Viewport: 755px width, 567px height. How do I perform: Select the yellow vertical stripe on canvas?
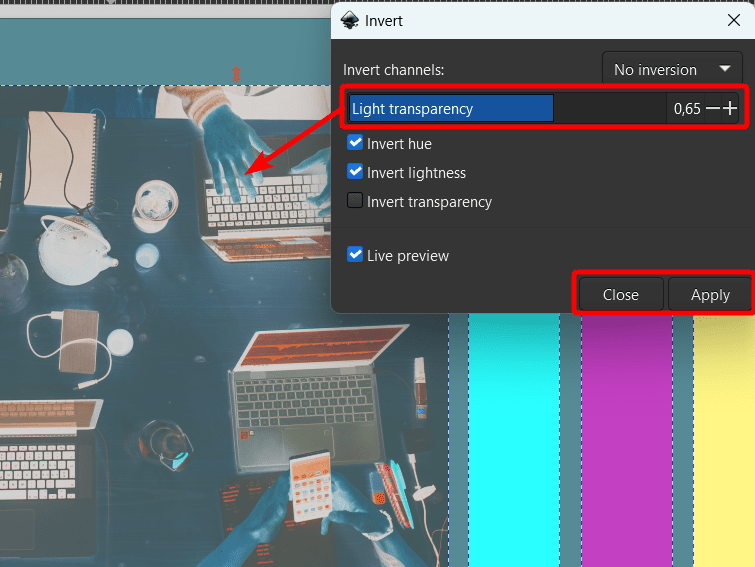click(x=724, y=439)
